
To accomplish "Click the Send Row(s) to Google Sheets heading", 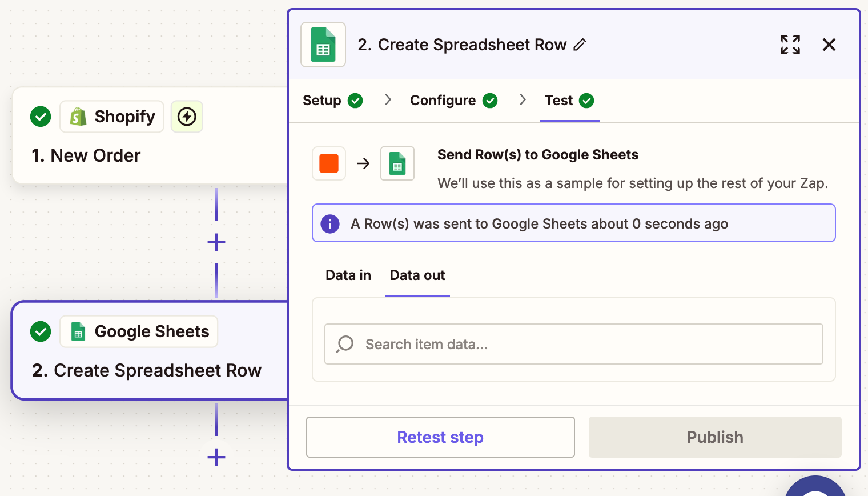I will click(x=538, y=155).
